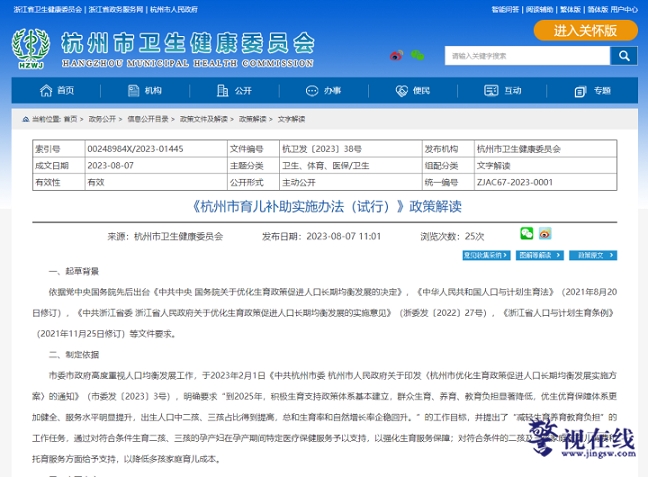This screenshot has width=648, height=477.
Task: Open 杭州市人民政府 top link
Action: pos(174,9)
